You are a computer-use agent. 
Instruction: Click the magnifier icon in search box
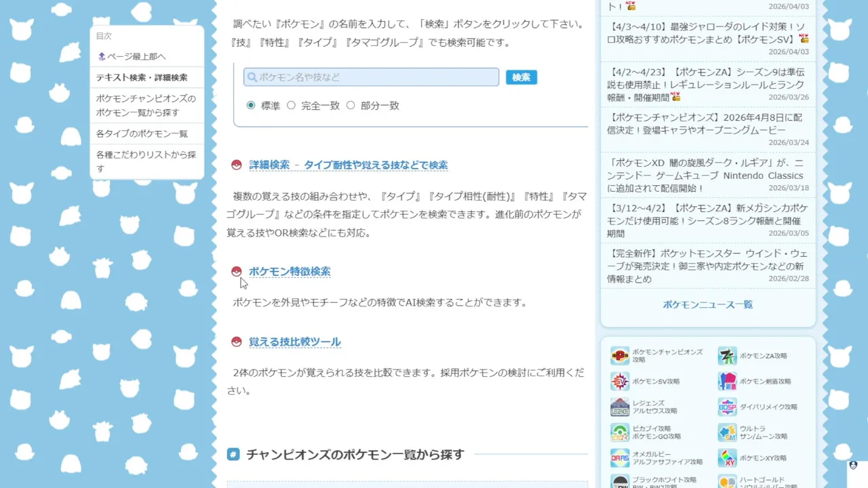click(x=252, y=77)
